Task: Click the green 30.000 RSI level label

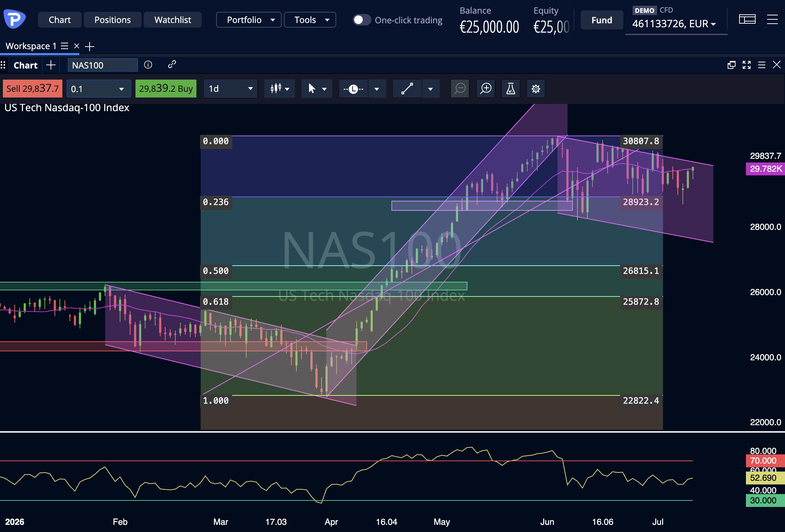Action: tap(766, 500)
